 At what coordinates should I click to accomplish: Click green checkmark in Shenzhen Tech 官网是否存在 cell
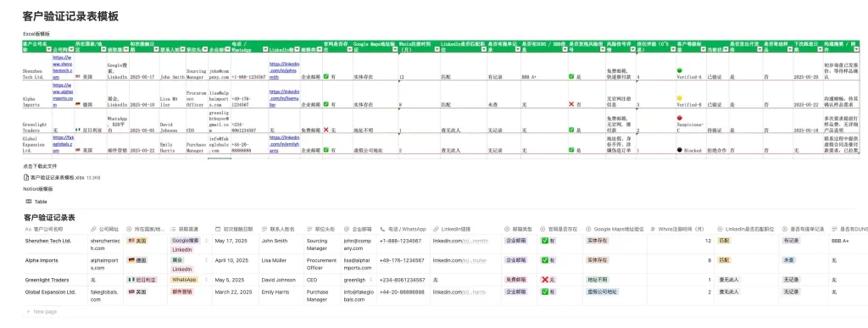point(326,77)
